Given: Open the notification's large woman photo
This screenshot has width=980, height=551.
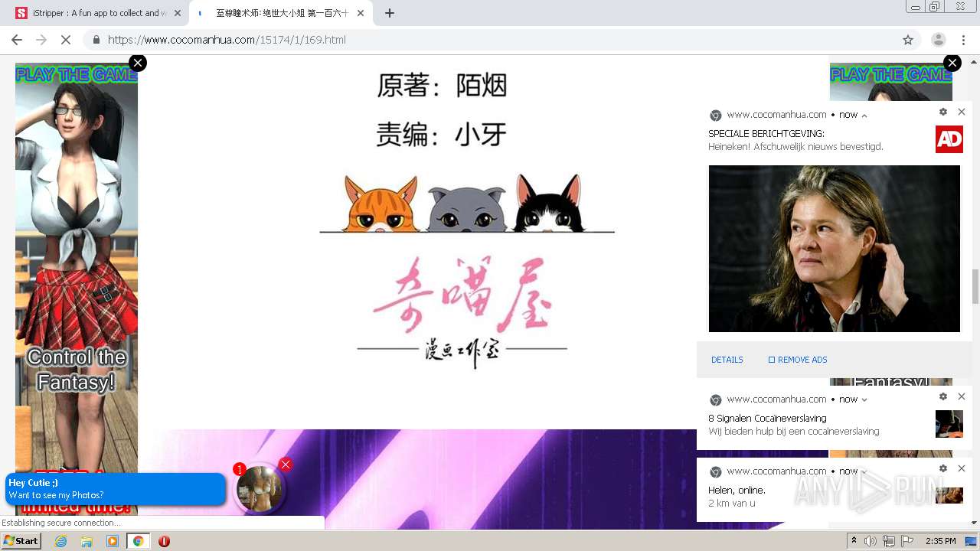Looking at the screenshot, I should click(x=835, y=249).
